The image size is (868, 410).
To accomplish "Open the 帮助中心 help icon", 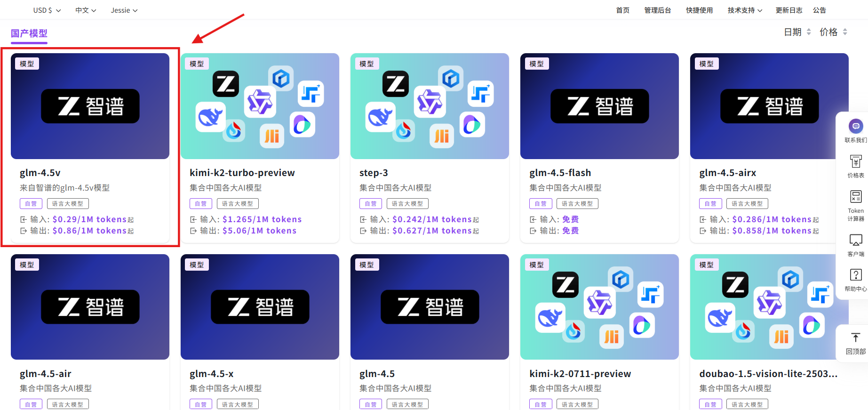I will coord(855,275).
